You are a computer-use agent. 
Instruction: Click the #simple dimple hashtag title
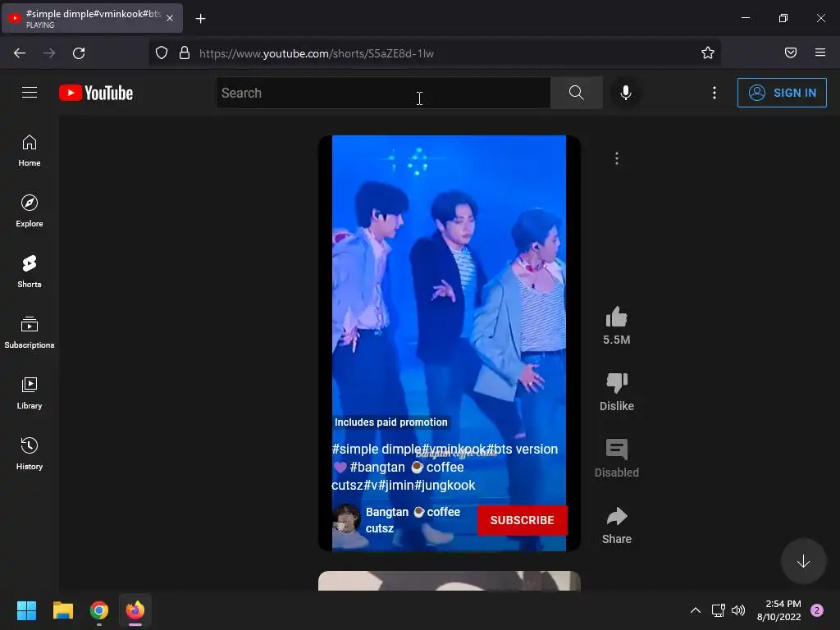click(x=445, y=467)
